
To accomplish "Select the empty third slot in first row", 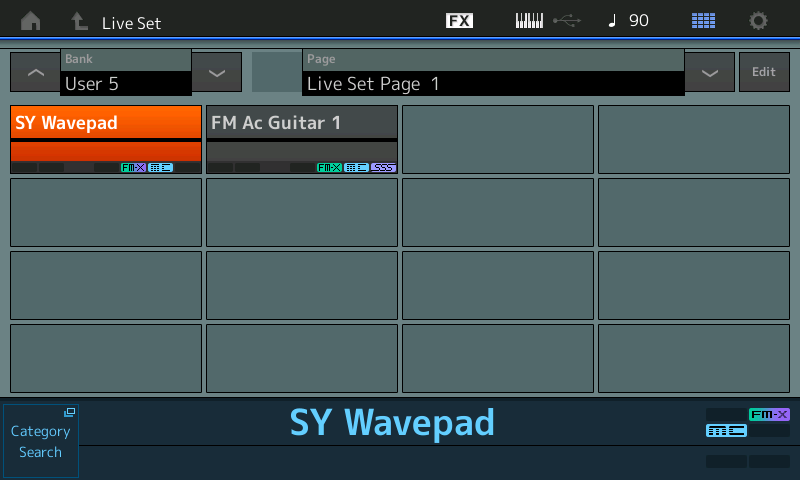I will pyautogui.click(x=498, y=140).
